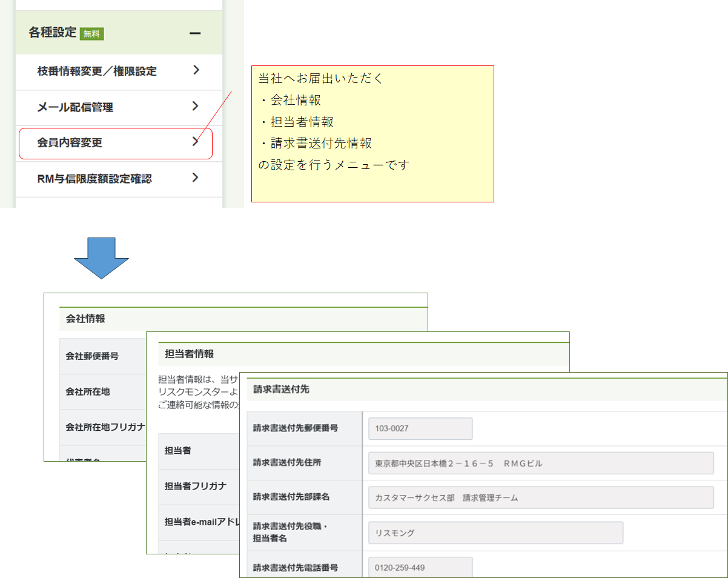Click chevron arrow beside 会員内容変更
The image size is (728, 578).
click(195, 142)
